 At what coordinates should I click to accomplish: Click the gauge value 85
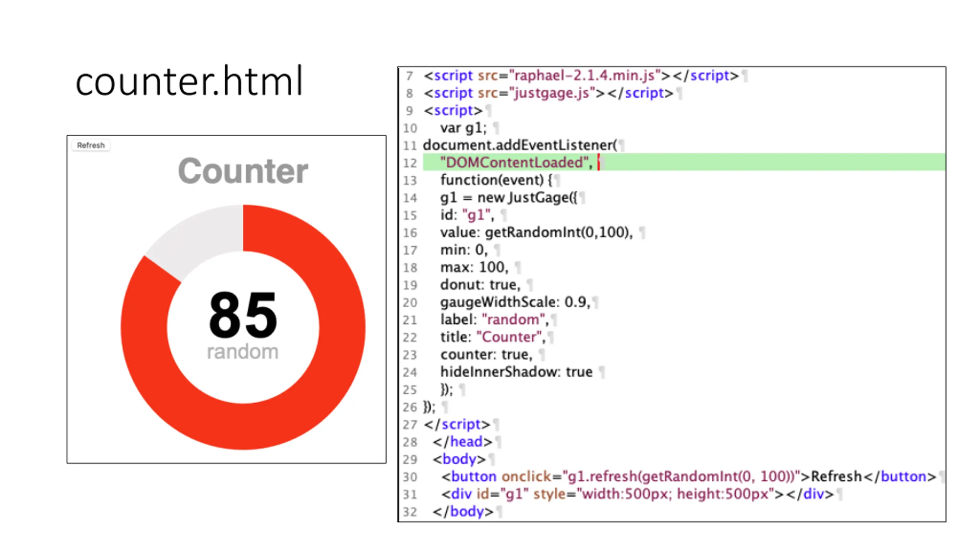coord(243,315)
